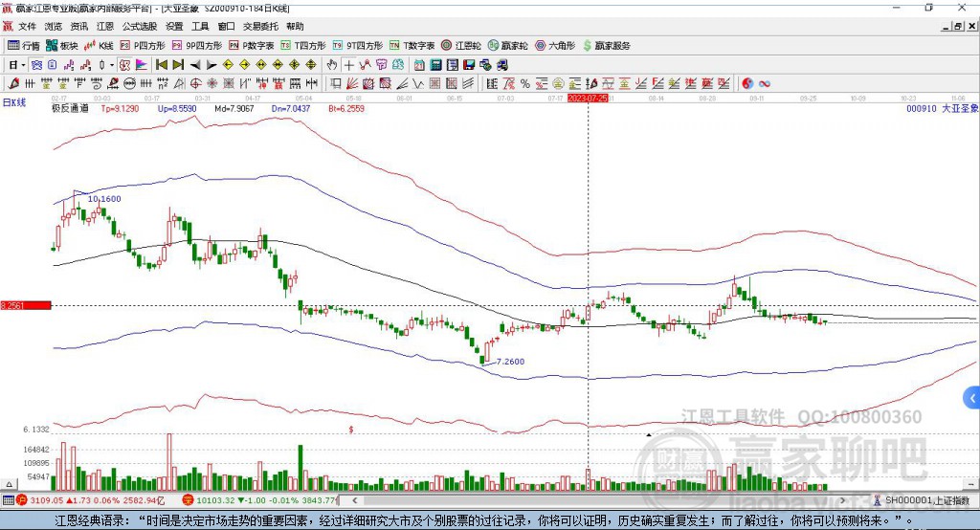Open the 赢家轮 wheel tool
The width and height of the screenshot is (980, 530).
[x=507, y=46]
